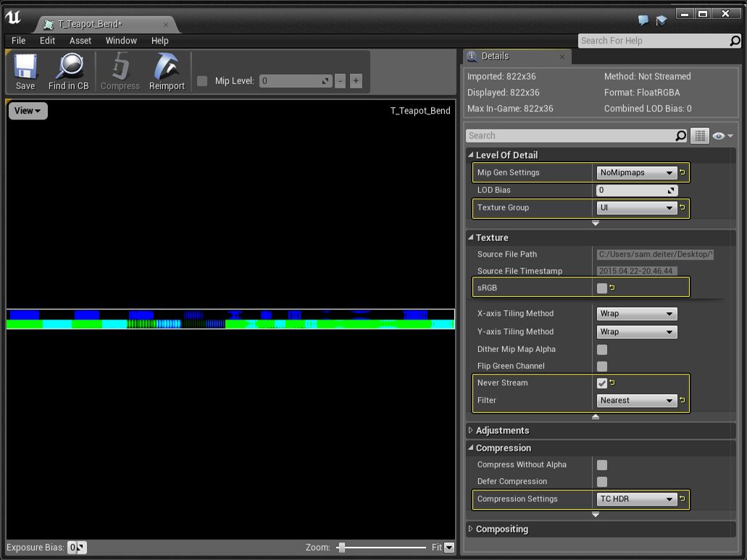Screen dimensions: 747x560
Task: Uncheck the Never Stream checkbox
Action: point(602,383)
